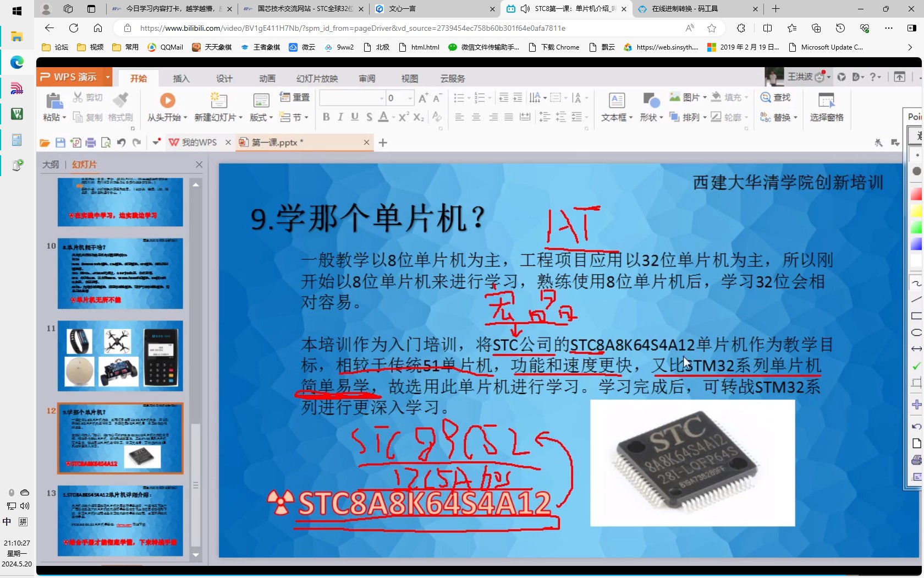The height and width of the screenshot is (578, 924).
Task: Click the browser refresh button
Action: coord(74,28)
